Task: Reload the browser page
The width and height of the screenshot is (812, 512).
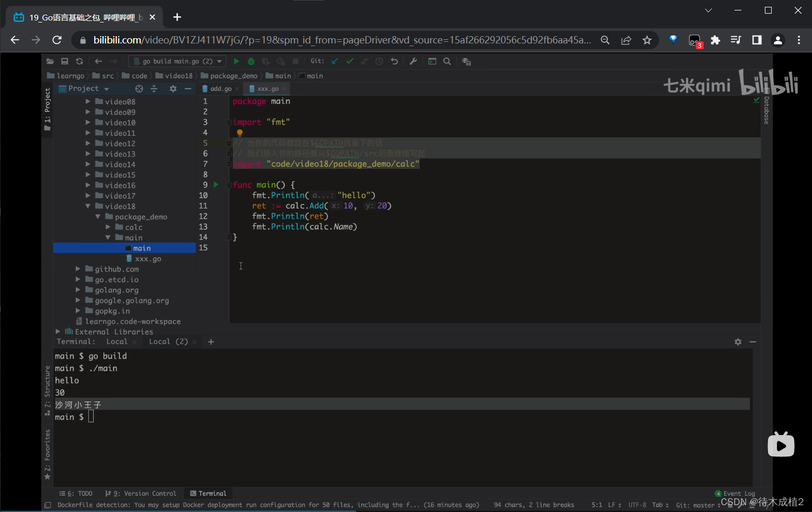Action: pos(57,40)
